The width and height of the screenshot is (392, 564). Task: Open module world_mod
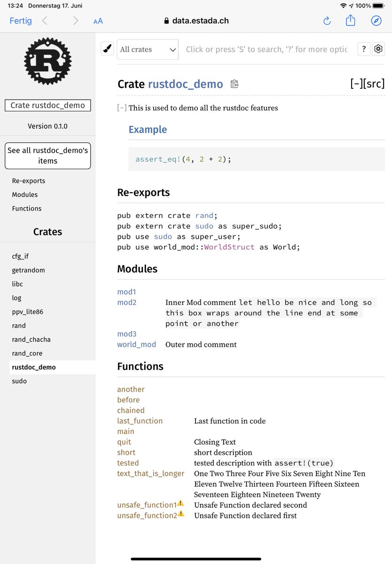click(136, 345)
